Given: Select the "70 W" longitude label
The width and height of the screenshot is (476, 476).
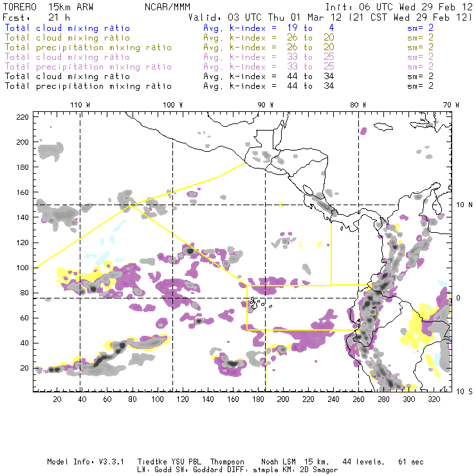Looking at the screenshot, I should pyautogui.click(x=451, y=105).
